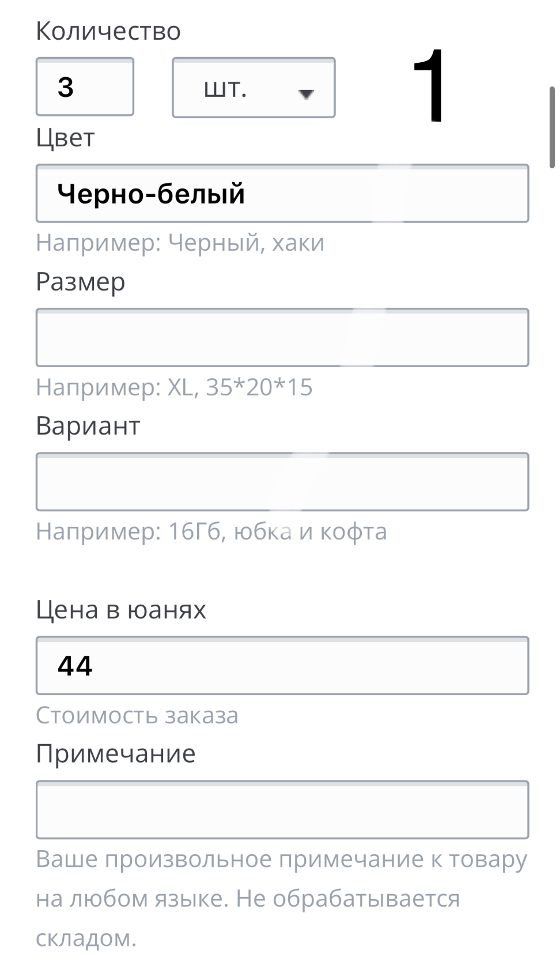The height and width of the screenshot is (973, 560).
Task: Click the "Стоимость заказа" helper text
Action: pyautogui.click(x=137, y=715)
